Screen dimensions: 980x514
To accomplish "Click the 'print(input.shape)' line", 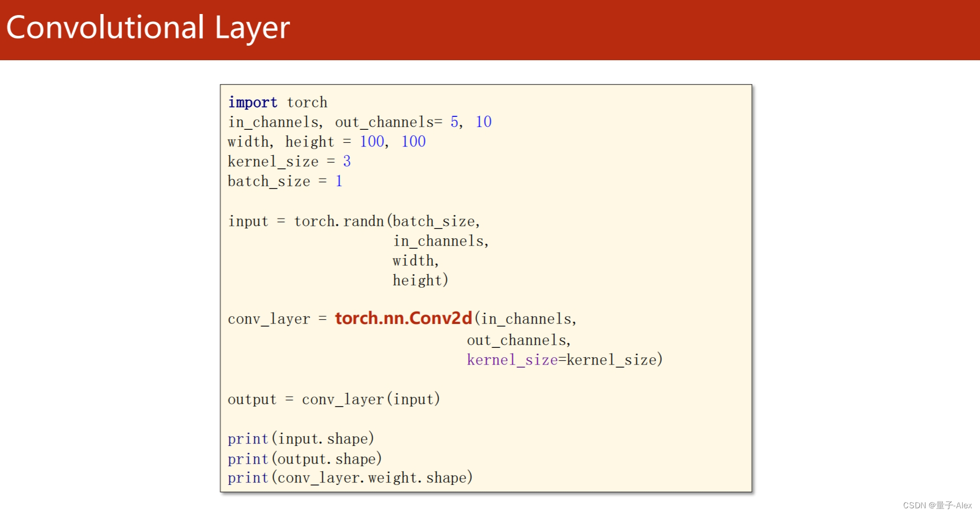I will click(301, 439).
